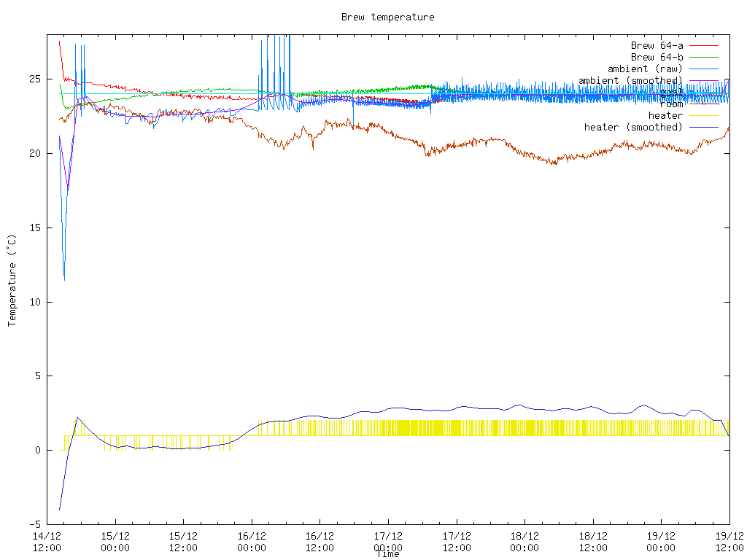
Task: Click the y-axis value 10
Action: click(35, 302)
